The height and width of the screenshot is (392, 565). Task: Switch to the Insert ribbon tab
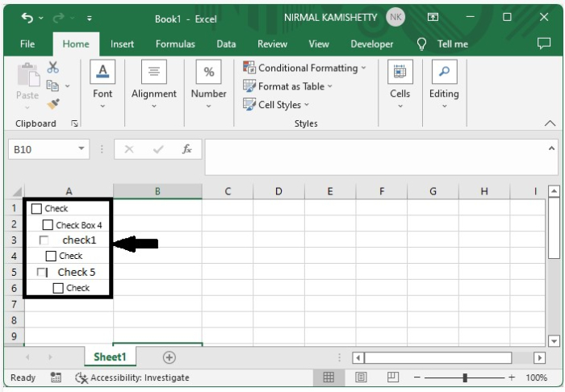tap(122, 44)
